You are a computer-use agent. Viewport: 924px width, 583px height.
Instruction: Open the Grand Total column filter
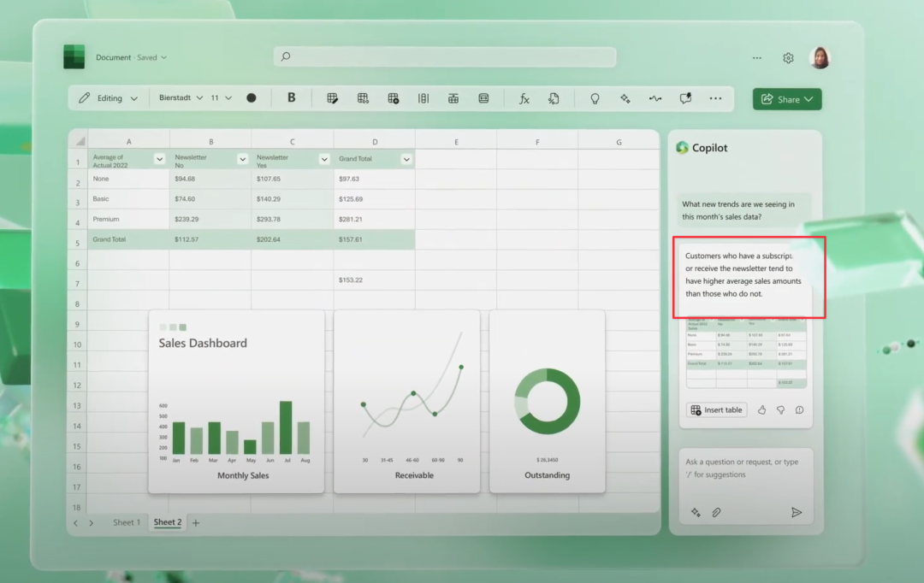(406, 159)
